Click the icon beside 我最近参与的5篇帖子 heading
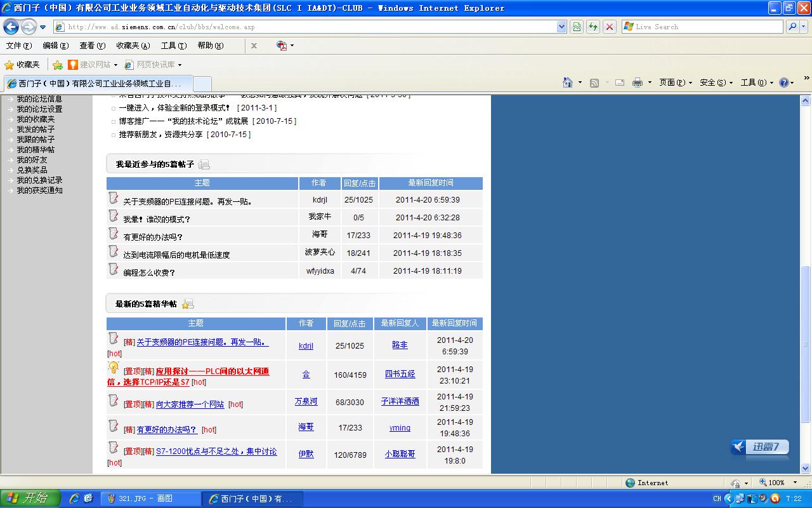 [x=204, y=164]
